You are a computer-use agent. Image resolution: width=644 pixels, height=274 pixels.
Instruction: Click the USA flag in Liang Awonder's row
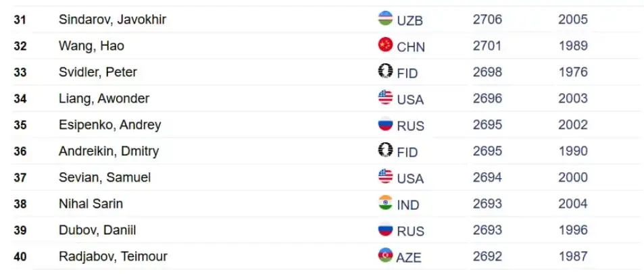385,97
